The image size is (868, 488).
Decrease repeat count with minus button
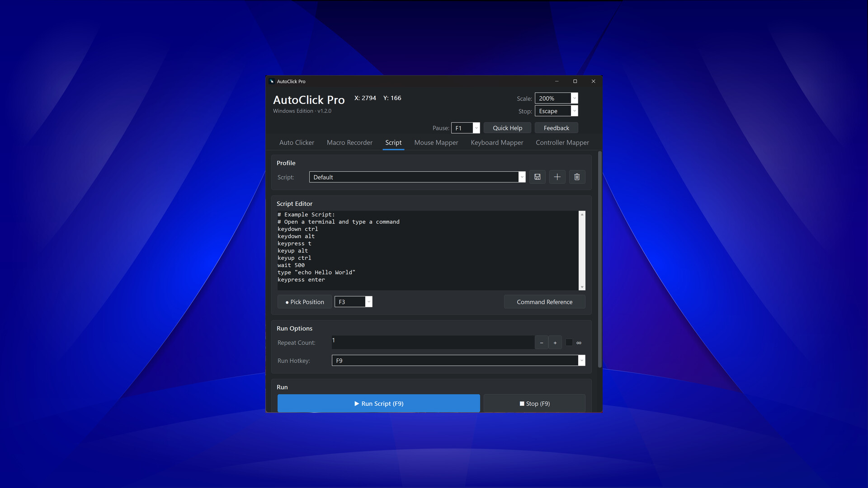[x=541, y=343]
